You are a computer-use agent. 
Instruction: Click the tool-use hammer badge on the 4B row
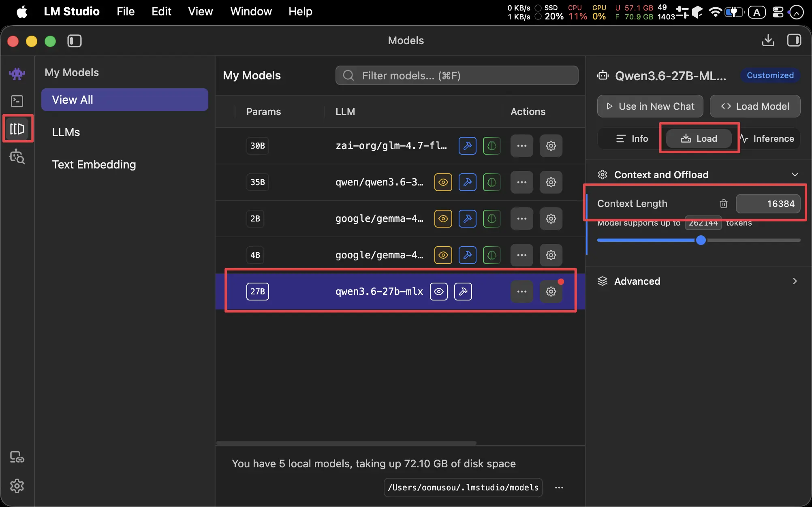[467, 255]
